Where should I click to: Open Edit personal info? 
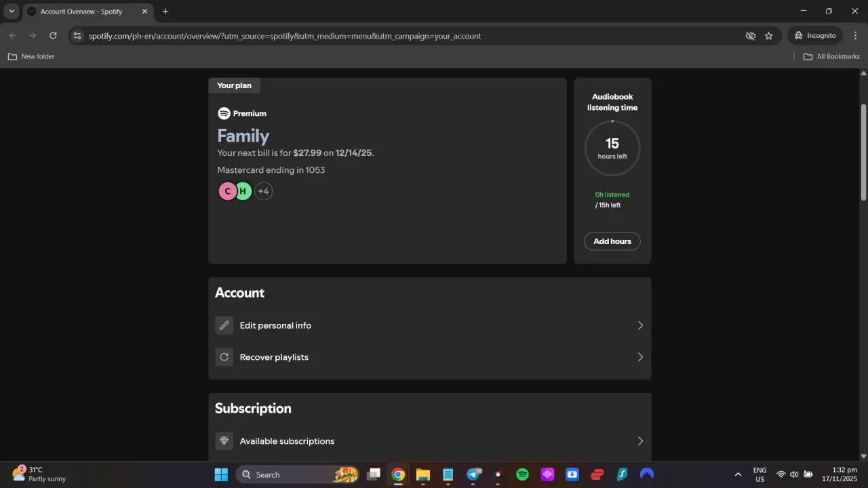tap(429, 325)
